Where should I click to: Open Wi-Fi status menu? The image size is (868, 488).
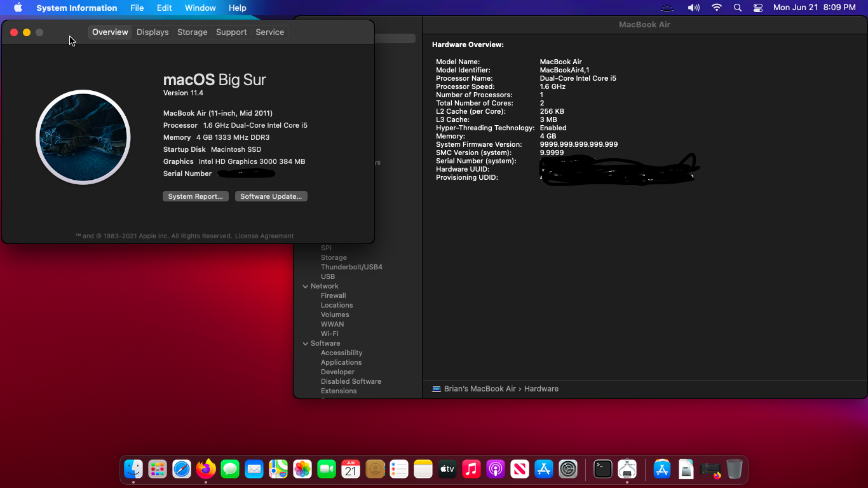pyautogui.click(x=717, y=8)
